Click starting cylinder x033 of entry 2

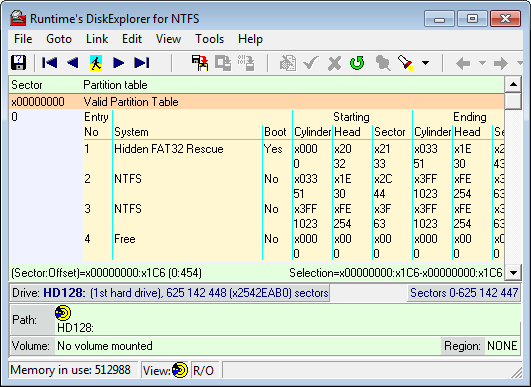click(306, 178)
